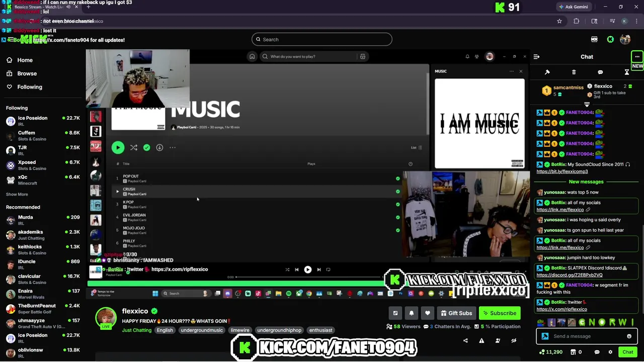Select the undergroundmusic tag
The image size is (644, 362).
(202, 330)
